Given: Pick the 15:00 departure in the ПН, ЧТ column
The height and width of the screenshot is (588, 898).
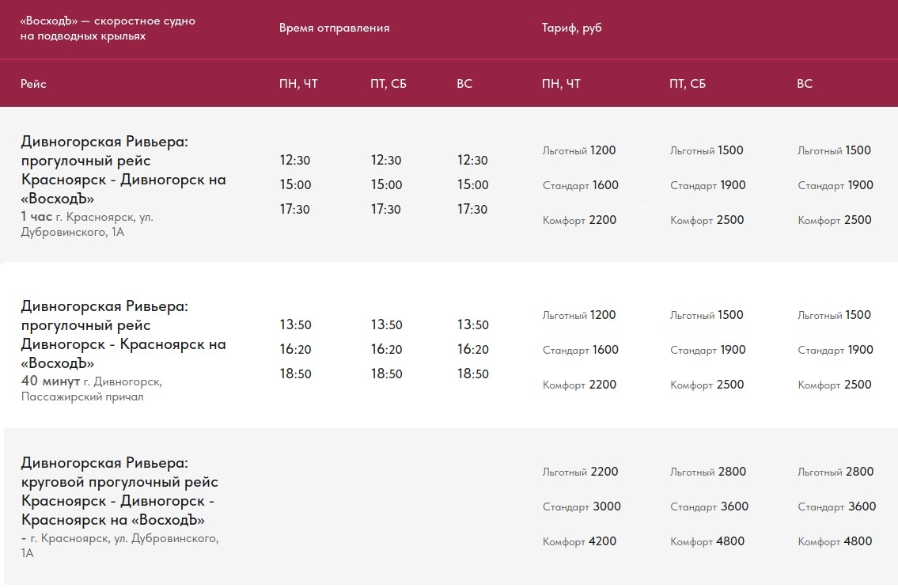Looking at the screenshot, I should (296, 184).
